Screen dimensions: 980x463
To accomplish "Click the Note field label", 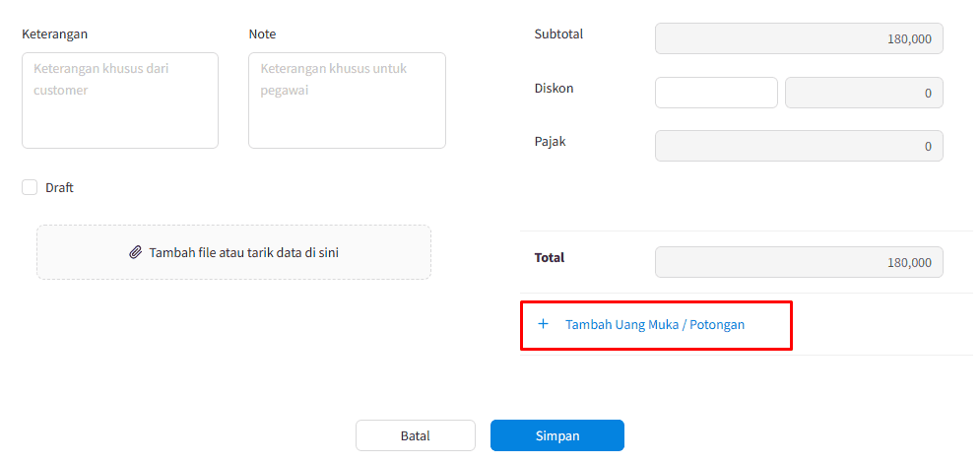I will (263, 34).
